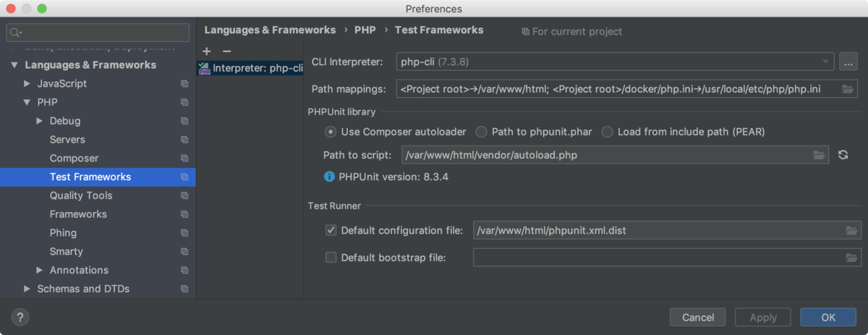Uncheck Default configuration file checkbox
Image resolution: width=868 pixels, height=335 pixels.
331,230
